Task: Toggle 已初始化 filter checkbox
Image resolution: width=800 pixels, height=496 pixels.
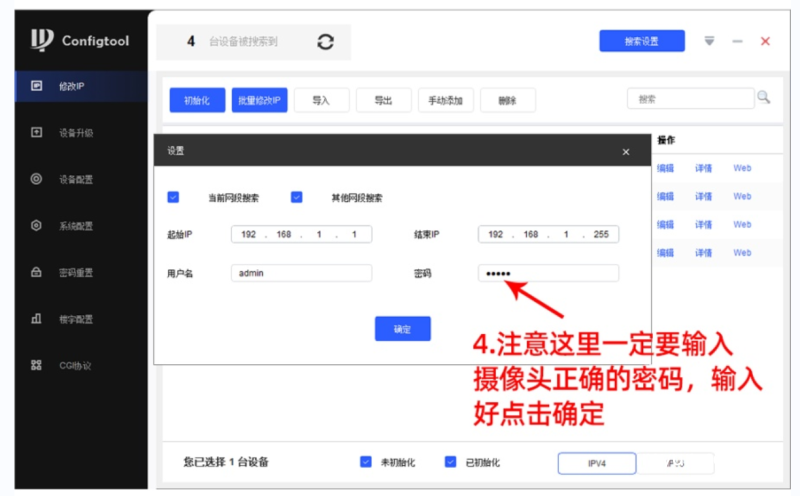Action: click(451, 462)
